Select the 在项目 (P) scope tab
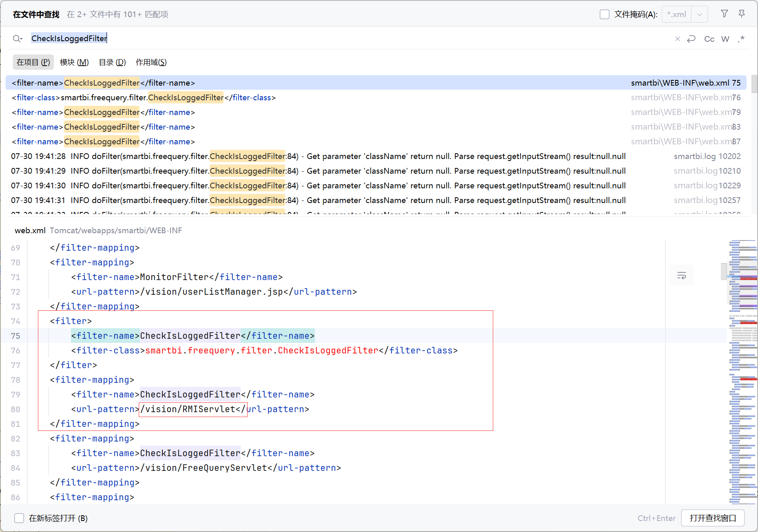 pos(33,62)
